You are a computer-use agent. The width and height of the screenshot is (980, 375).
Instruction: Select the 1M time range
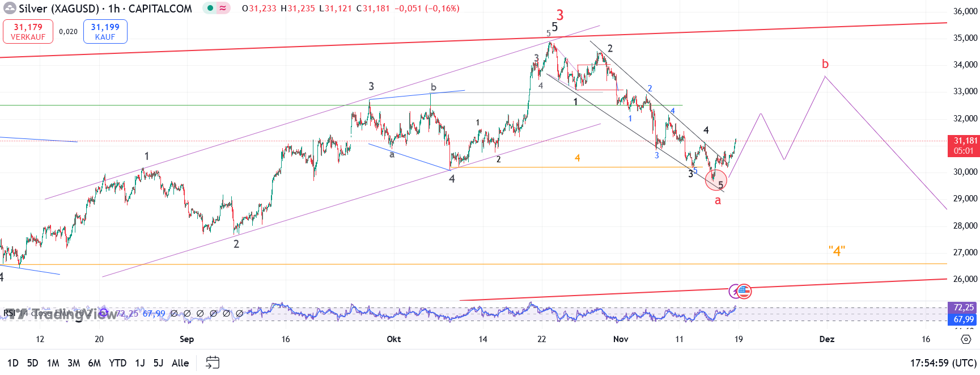click(x=53, y=363)
